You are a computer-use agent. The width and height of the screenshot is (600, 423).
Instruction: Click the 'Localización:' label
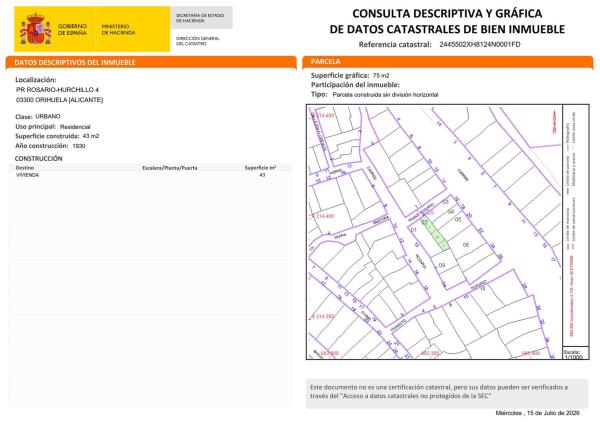pyautogui.click(x=36, y=80)
